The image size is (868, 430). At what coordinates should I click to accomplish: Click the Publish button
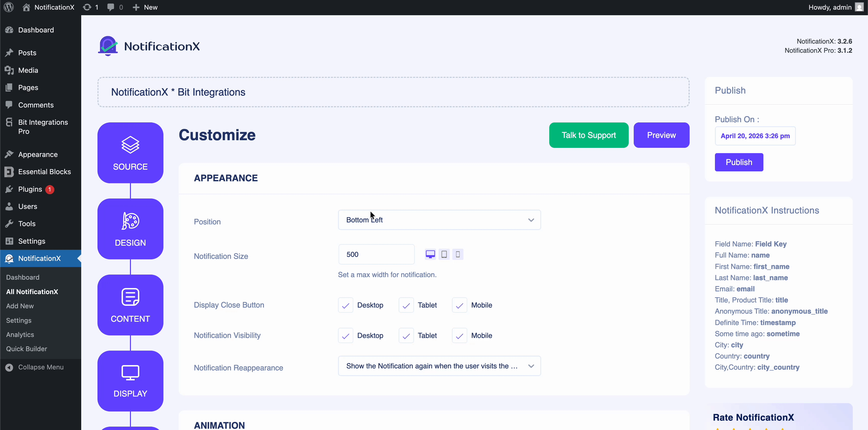click(739, 162)
